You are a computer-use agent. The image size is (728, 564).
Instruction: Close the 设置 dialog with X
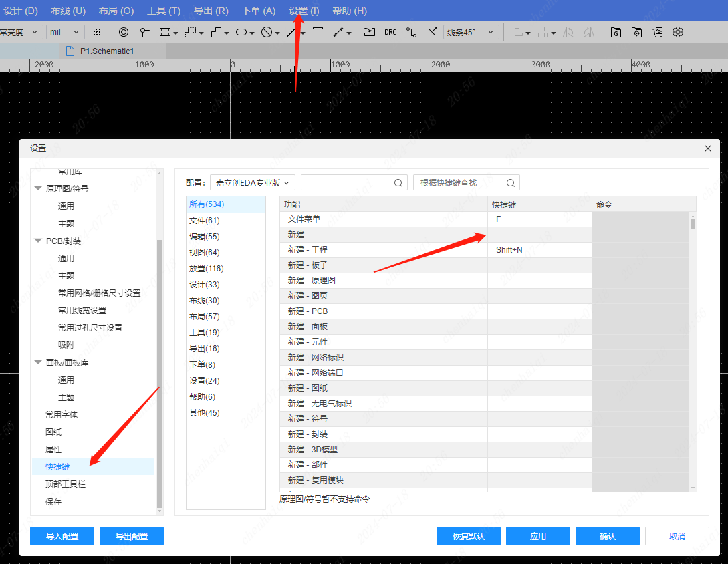(x=708, y=148)
